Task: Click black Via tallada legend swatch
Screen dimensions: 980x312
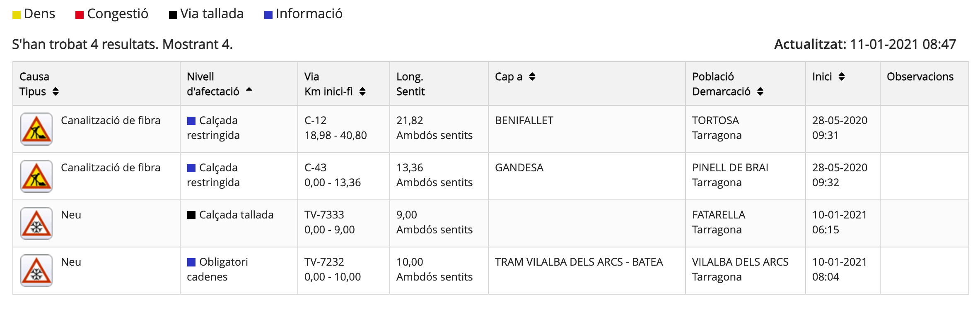Action: coord(173,15)
